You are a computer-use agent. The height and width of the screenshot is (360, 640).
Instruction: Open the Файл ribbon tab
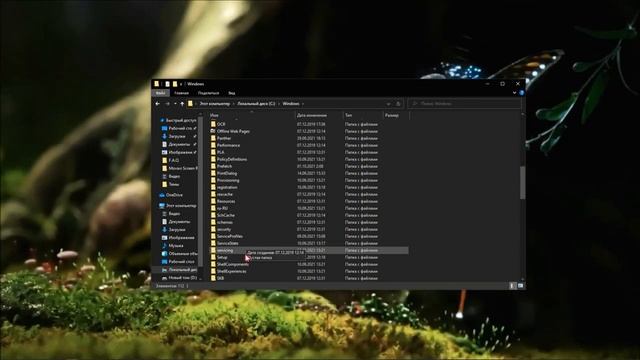pos(160,93)
